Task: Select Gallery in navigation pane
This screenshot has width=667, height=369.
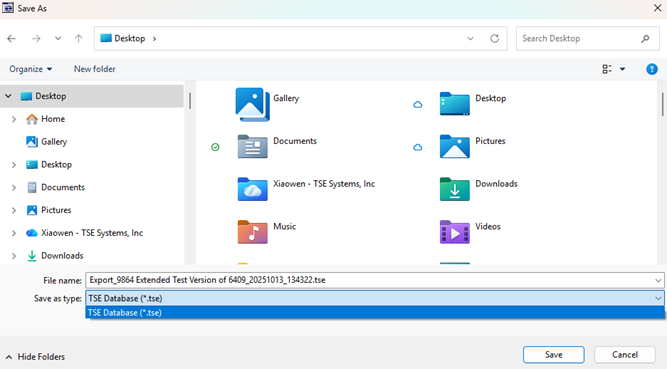Action: [x=54, y=142]
